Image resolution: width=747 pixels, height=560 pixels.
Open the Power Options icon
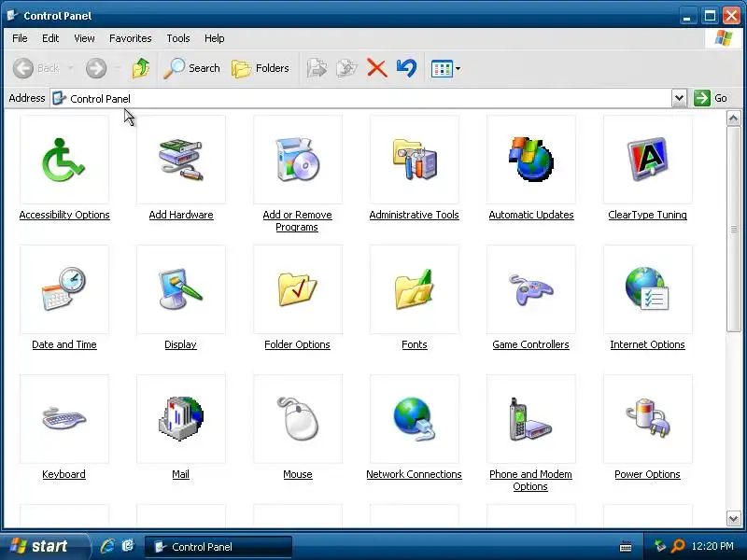[647, 418]
